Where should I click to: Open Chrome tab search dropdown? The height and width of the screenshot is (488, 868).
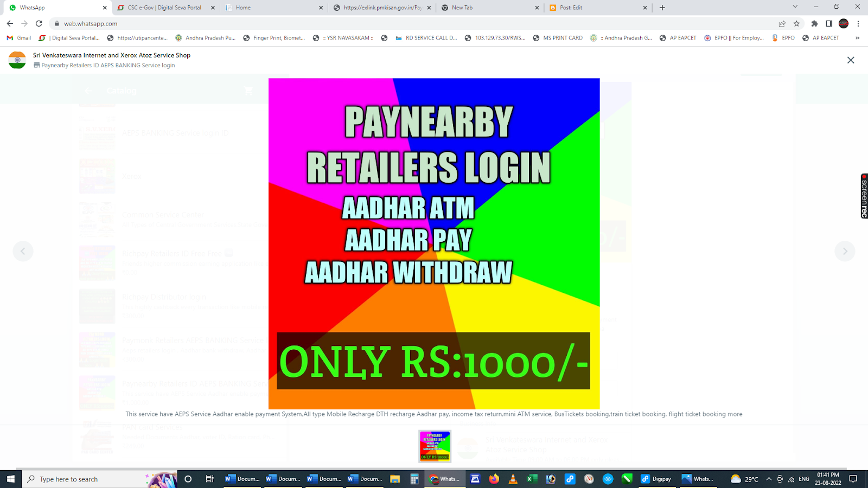click(x=795, y=7)
